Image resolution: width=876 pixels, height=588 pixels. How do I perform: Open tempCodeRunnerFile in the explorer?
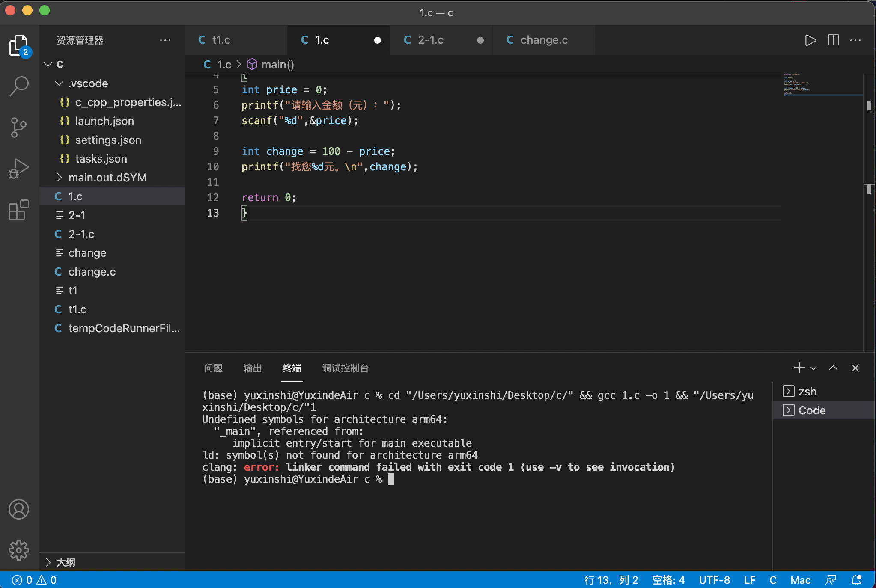112,328
